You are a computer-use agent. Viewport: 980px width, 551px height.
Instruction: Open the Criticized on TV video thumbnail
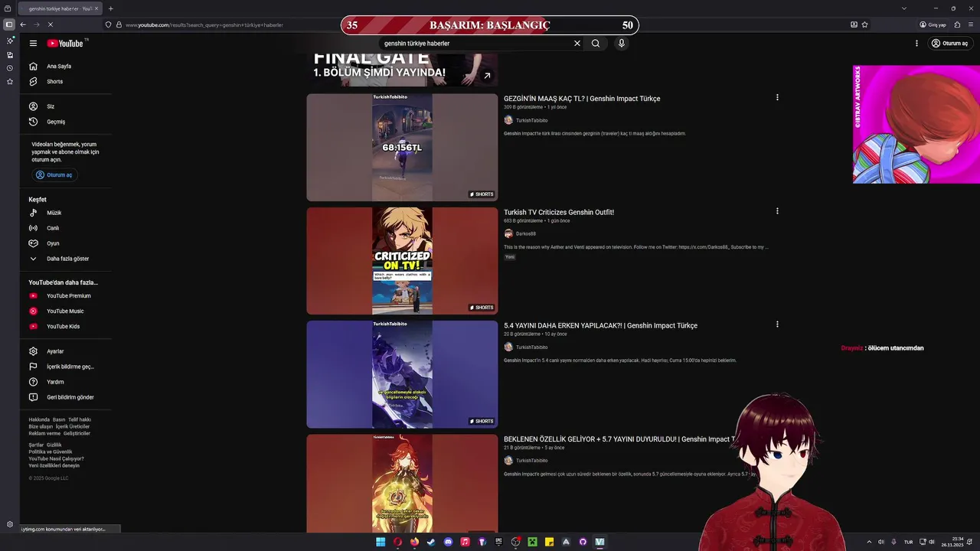point(402,261)
